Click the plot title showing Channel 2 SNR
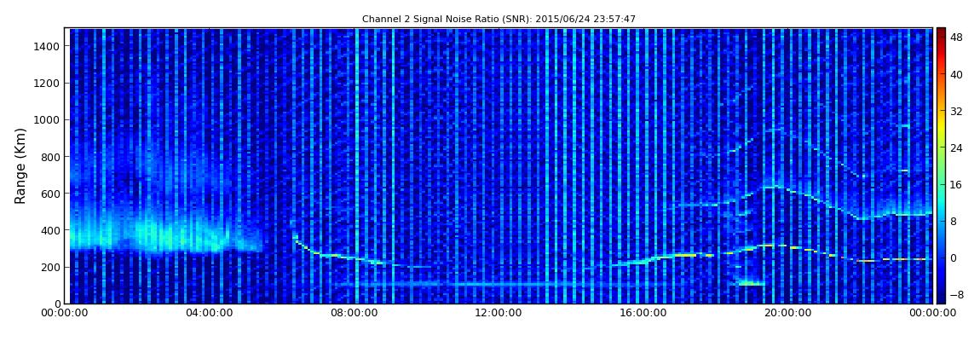 pyautogui.click(x=499, y=20)
